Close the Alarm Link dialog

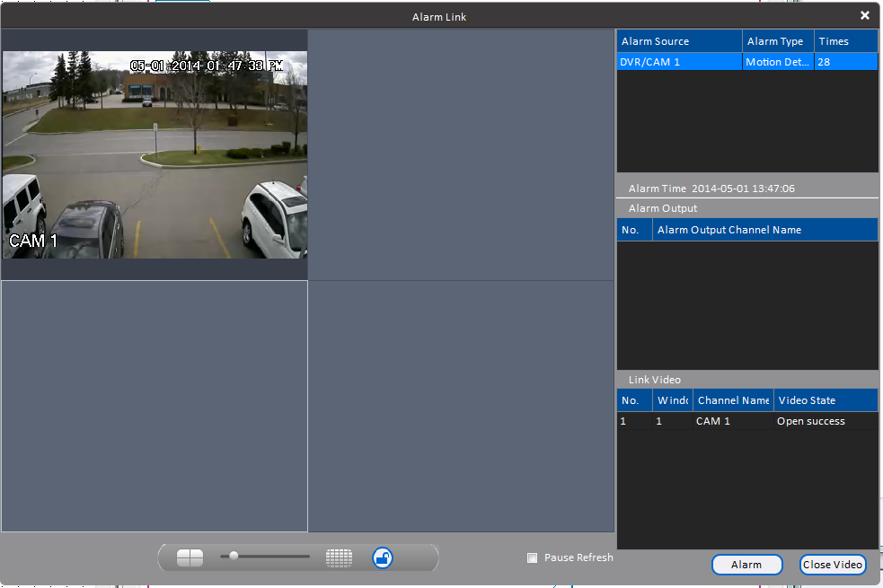865,16
